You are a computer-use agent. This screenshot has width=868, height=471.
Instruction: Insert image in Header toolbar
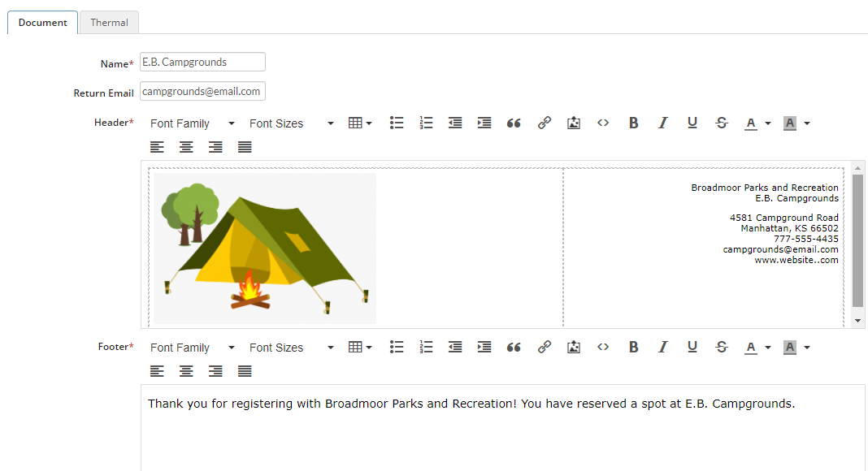tap(574, 123)
